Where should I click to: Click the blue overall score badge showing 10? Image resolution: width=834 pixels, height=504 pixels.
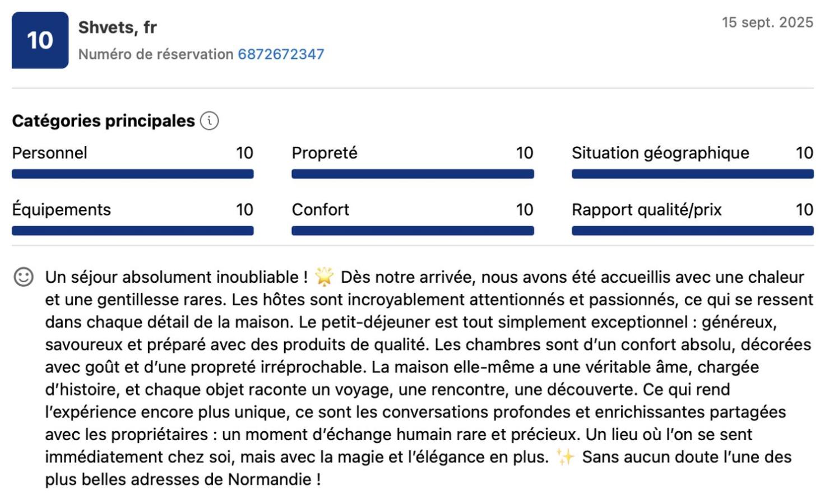click(x=40, y=40)
